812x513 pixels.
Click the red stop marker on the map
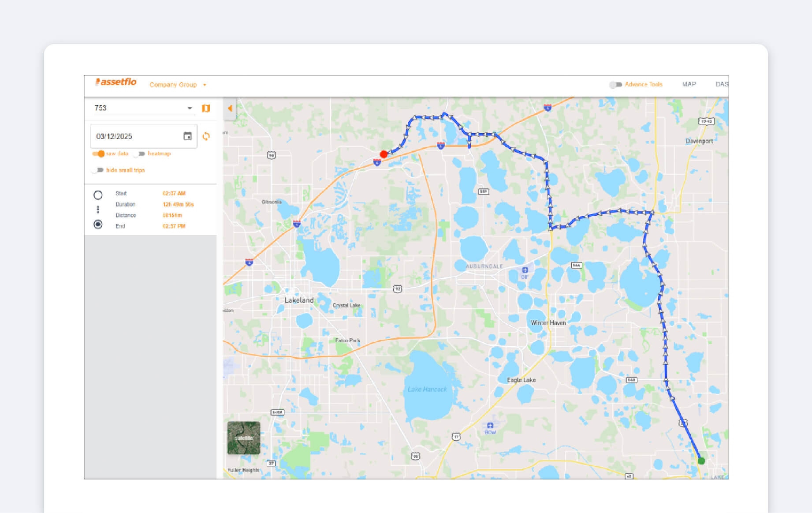click(384, 154)
